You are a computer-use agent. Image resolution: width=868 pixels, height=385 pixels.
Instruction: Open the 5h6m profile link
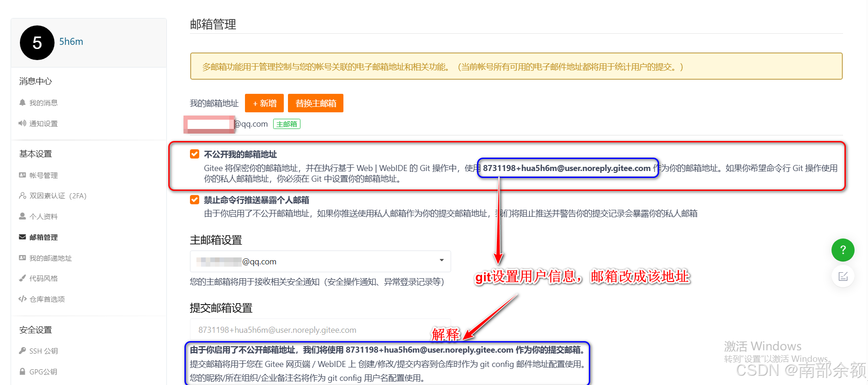click(x=71, y=42)
